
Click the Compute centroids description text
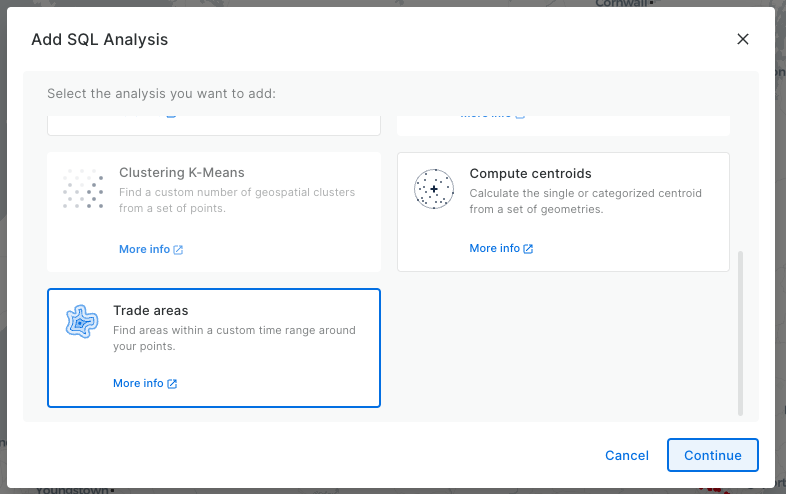585,200
